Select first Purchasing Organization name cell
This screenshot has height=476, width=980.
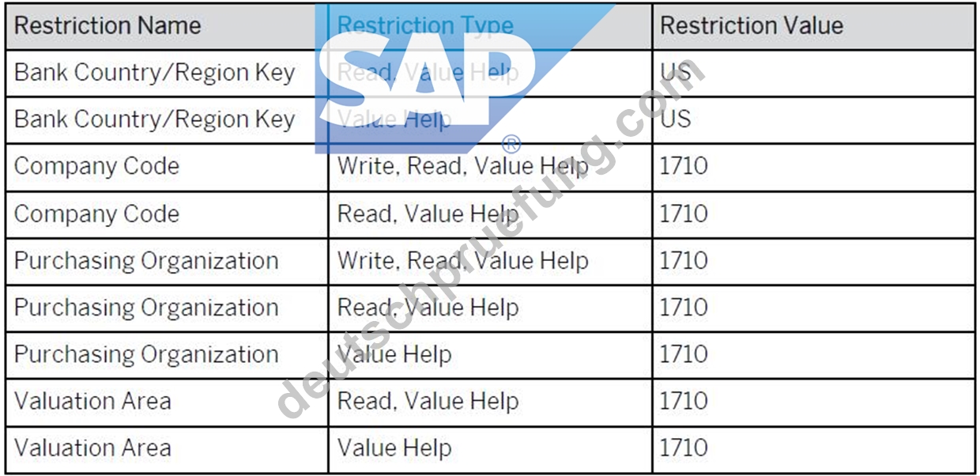(x=167, y=261)
